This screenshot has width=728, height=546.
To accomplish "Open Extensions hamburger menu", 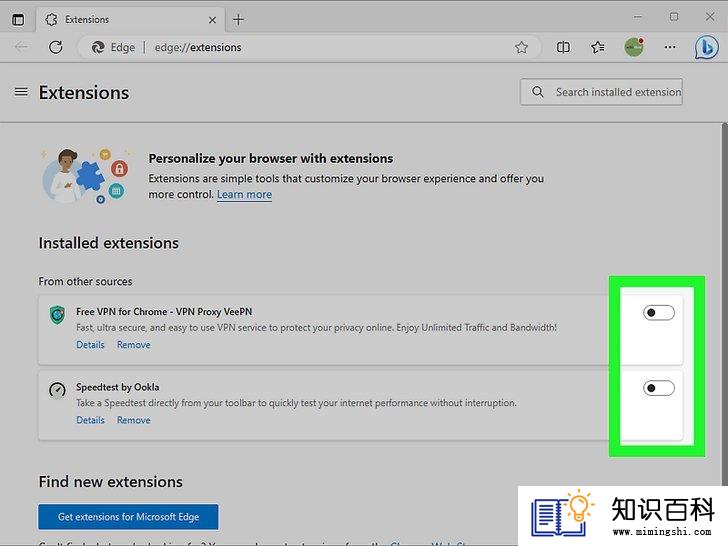I will pyautogui.click(x=21, y=92).
